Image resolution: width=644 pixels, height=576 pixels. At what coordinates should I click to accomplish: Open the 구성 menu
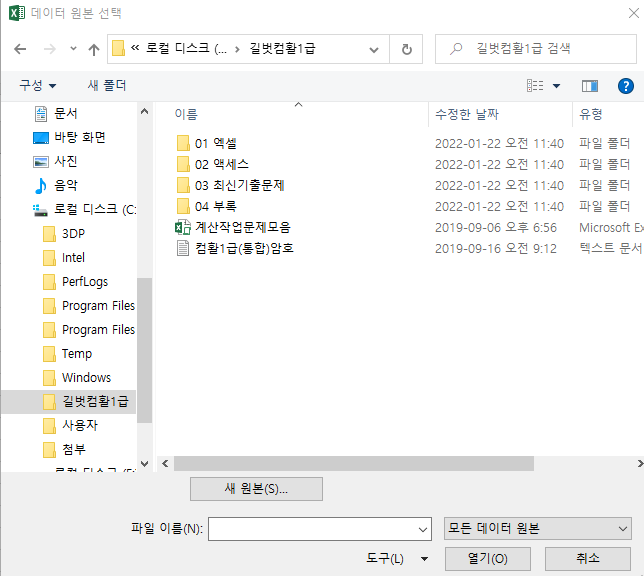pyautogui.click(x=38, y=86)
